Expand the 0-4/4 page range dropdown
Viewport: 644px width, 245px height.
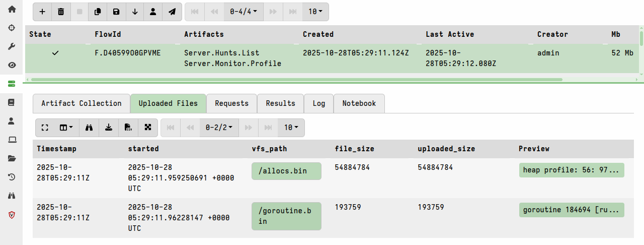coord(244,12)
